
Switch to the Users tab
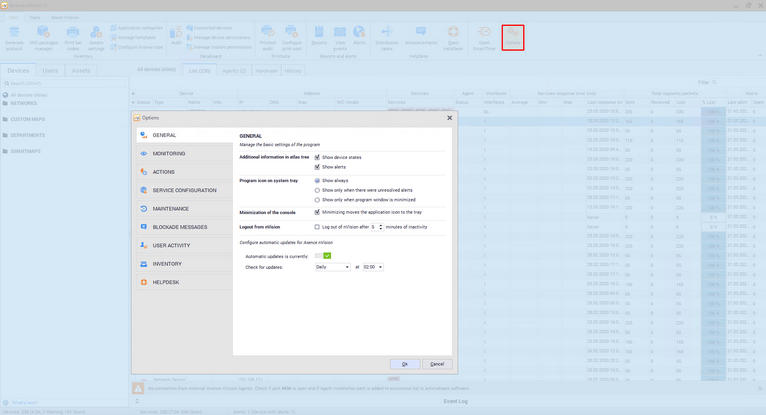pos(50,71)
